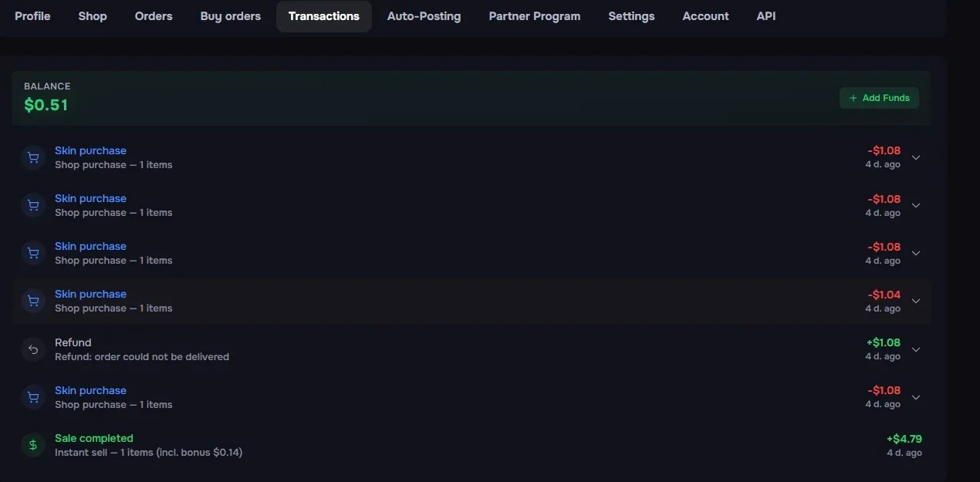The image size is (980, 482).
Task: Click the plus icon in Add Funds
Action: [x=853, y=98]
